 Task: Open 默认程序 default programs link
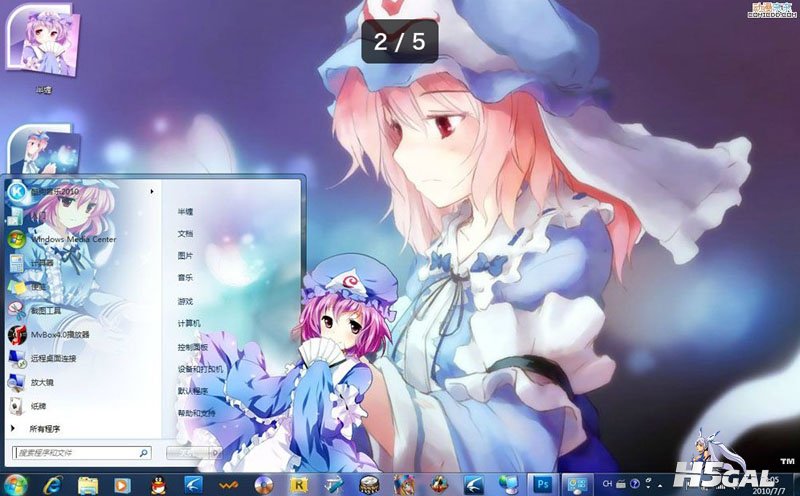click(193, 391)
